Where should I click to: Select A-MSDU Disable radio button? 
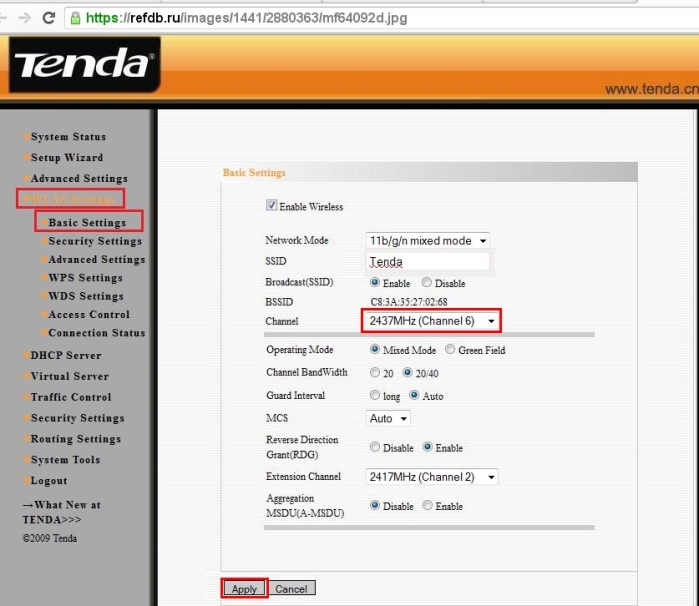click(374, 505)
